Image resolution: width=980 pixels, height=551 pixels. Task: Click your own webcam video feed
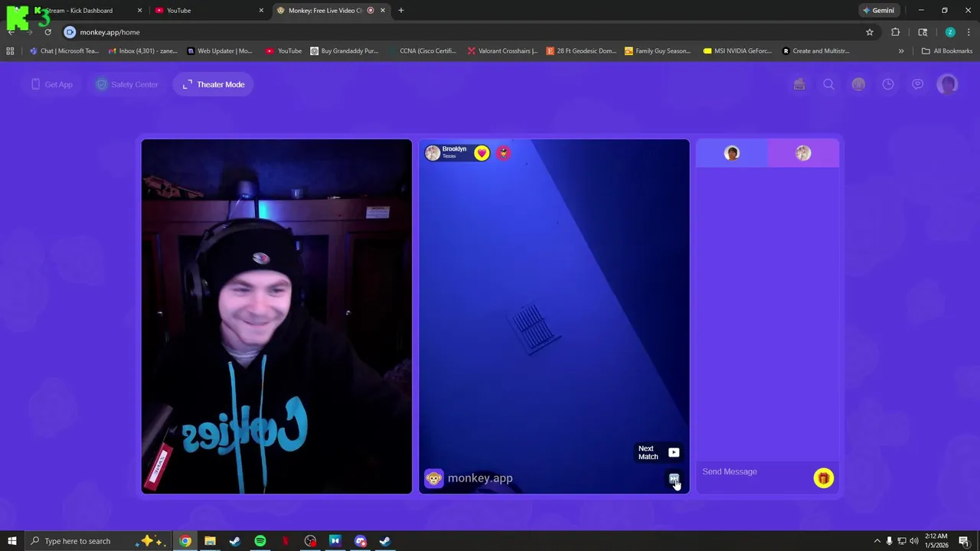click(x=276, y=316)
